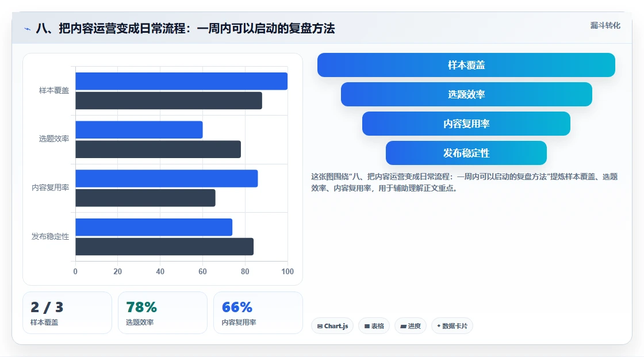Click the 内容复用率 funnel stage
Image resolution: width=644 pixels, height=357 pixels.
click(x=466, y=124)
